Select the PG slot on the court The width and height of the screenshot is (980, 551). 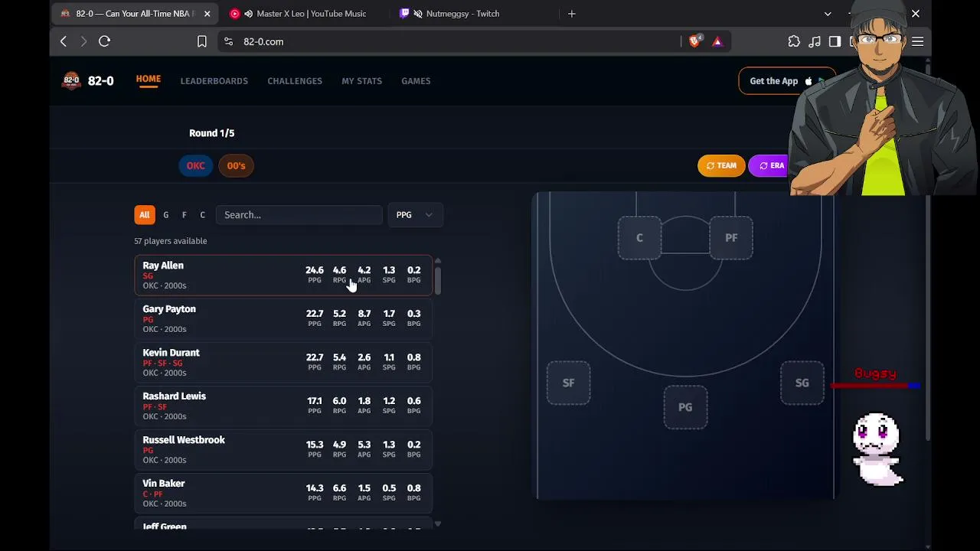[685, 408]
